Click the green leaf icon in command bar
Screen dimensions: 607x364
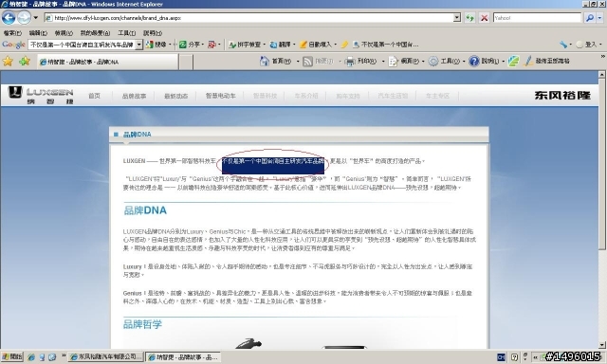point(513,61)
